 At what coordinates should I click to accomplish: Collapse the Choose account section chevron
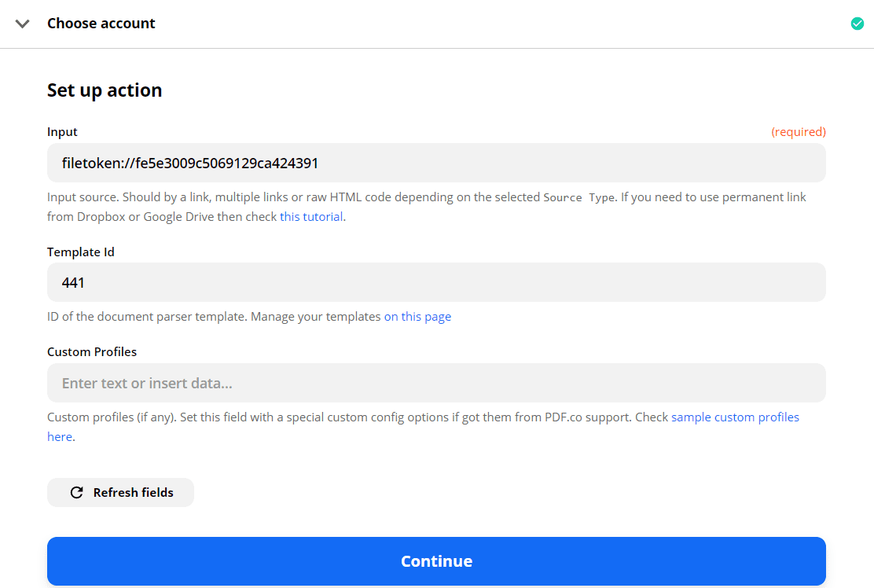[x=23, y=24]
